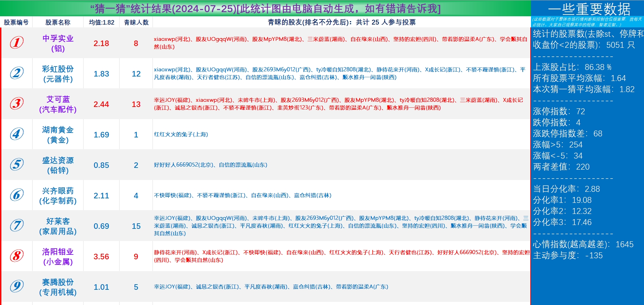Screen dimensions: 644x305
Task: Click average value 2.11 for 兴齐眼药
Action: click(x=101, y=196)
